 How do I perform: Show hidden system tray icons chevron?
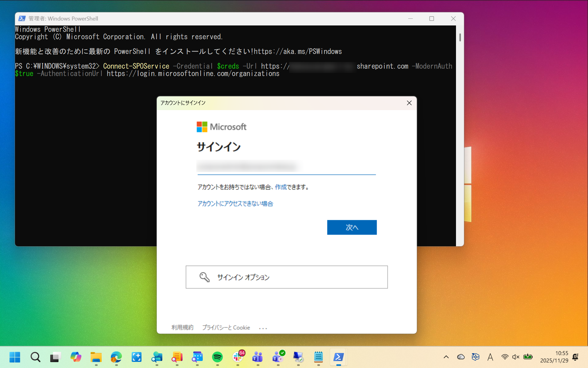[x=446, y=357]
